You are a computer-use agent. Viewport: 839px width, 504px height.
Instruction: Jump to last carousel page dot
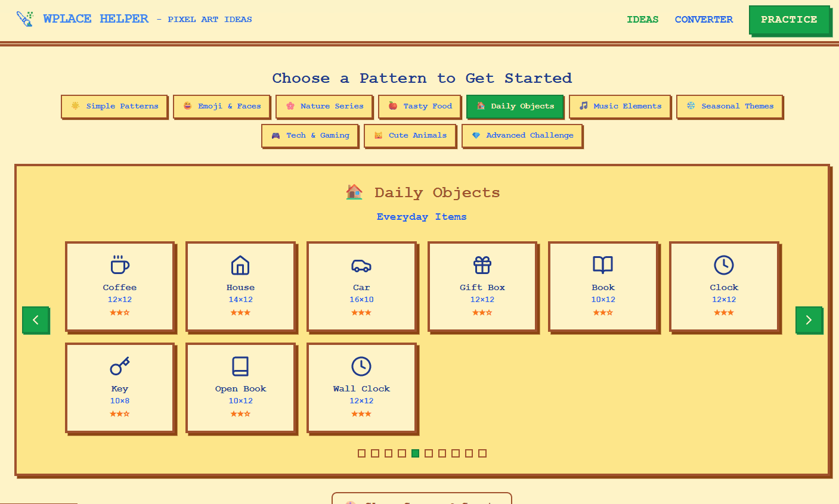coord(482,453)
